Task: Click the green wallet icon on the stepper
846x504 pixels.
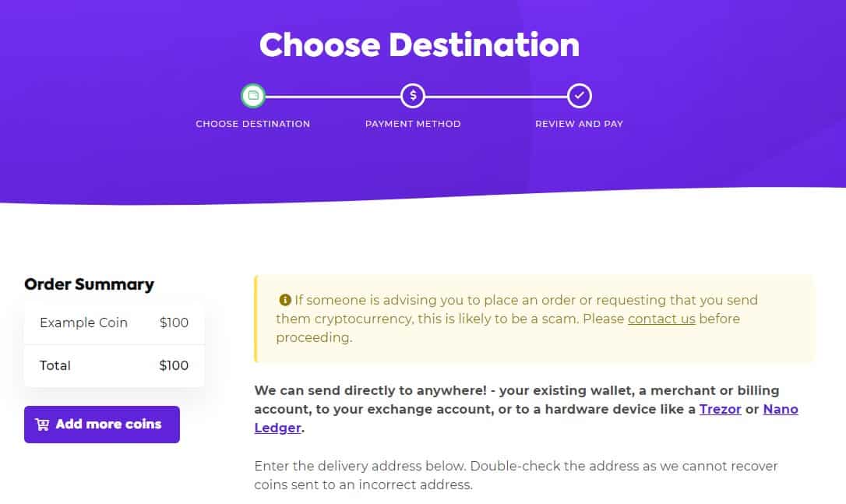Action: coord(252,94)
